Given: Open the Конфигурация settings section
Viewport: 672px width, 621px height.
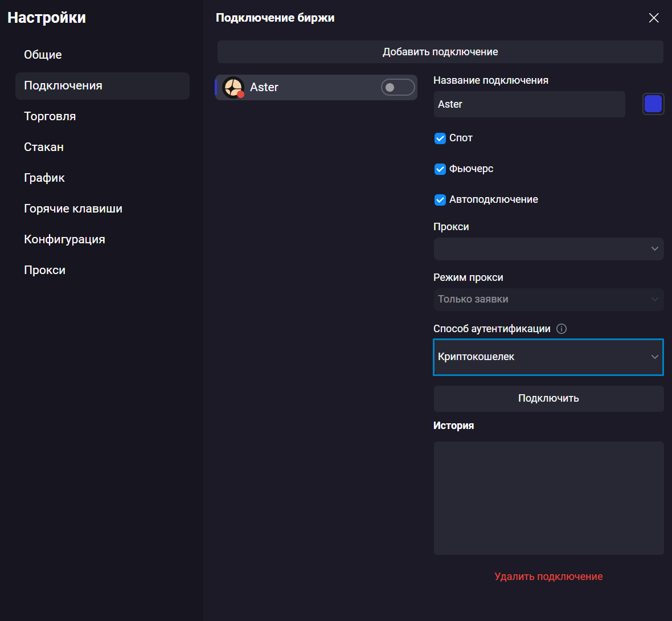Looking at the screenshot, I should pyautogui.click(x=103, y=239).
